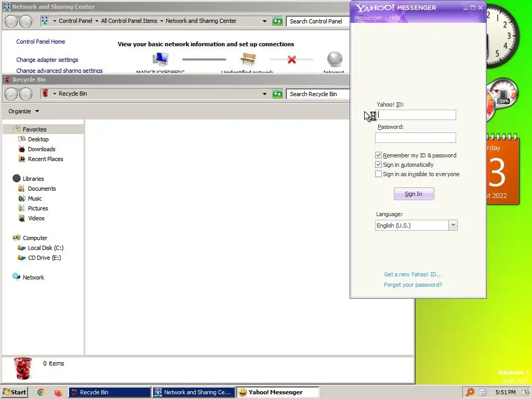This screenshot has width=532, height=399.
Task: Open the Messenger menu in Yahoo Messenger
Action: (368, 18)
